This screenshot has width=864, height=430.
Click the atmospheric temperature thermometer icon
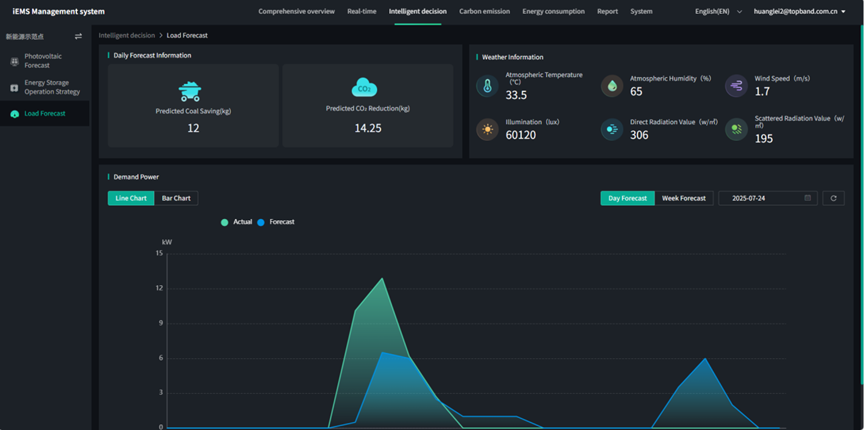(x=487, y=87)
